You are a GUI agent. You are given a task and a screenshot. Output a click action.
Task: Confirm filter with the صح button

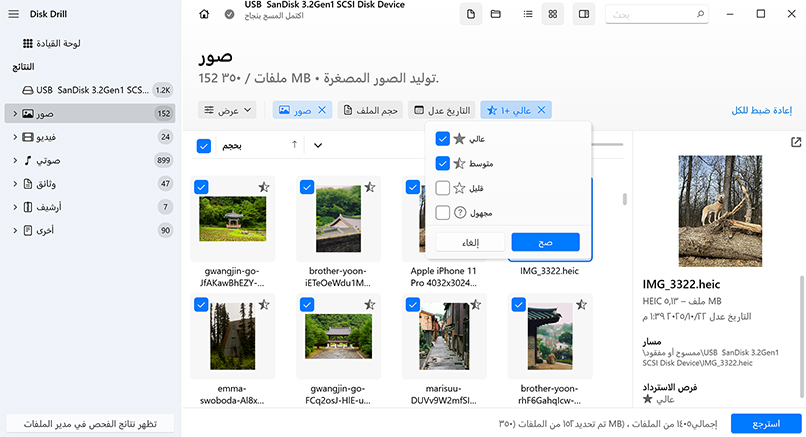tap(545, 243)
